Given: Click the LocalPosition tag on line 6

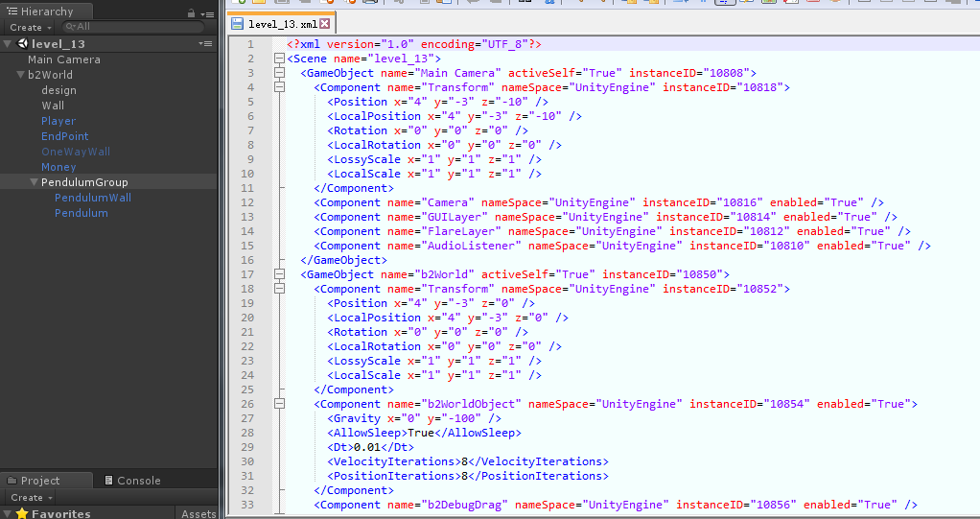Looking at the screenshot, I should click(374, 116).
